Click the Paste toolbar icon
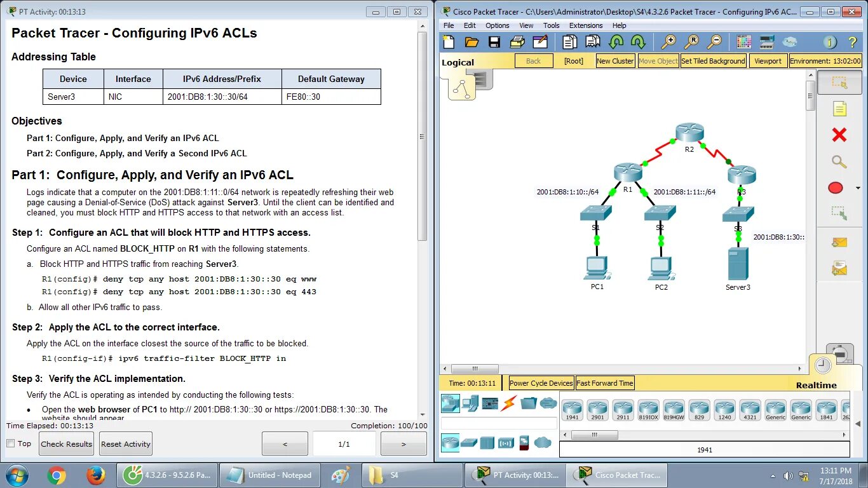The height and width of the screenshot is (488, 868). 593,43
